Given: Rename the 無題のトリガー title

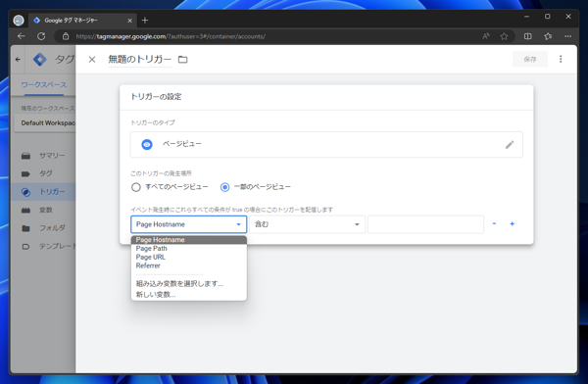Looking at the screenshot, I should coord(140,59).
